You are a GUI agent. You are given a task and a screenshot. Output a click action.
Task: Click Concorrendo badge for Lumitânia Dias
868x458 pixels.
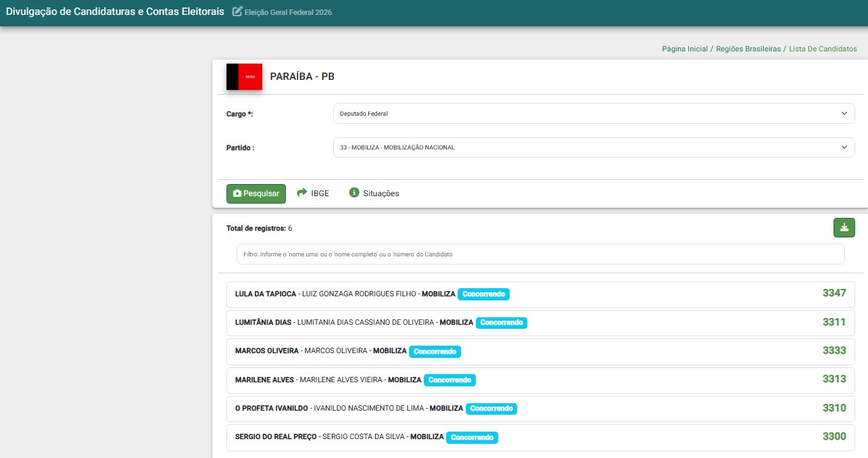tap(502, 323)
